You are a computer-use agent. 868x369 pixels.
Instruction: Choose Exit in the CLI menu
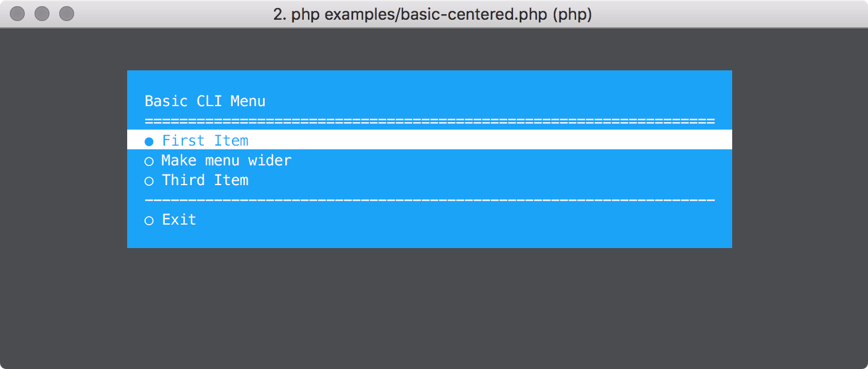coord(179,220)
